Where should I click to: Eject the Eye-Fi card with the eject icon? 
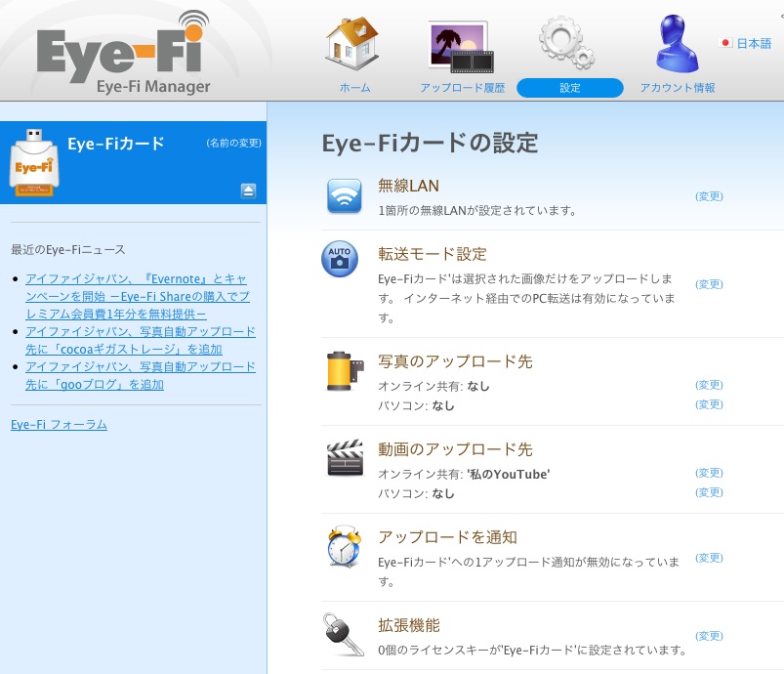point(248,190)
